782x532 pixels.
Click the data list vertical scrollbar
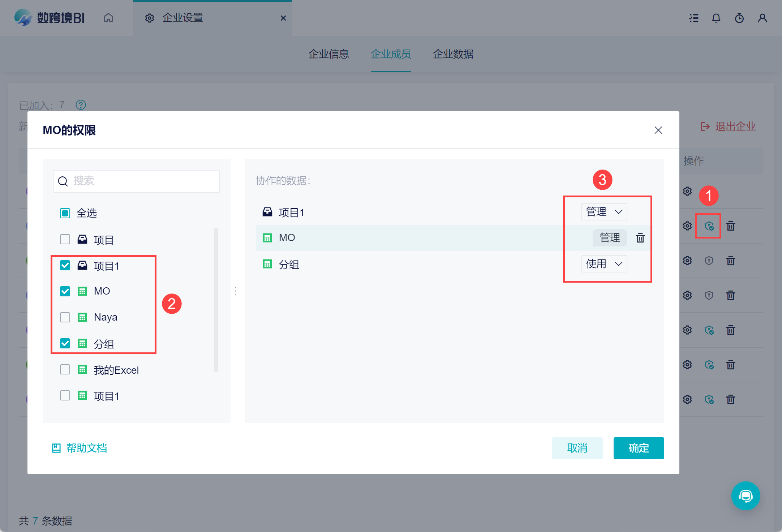[216, 300]
